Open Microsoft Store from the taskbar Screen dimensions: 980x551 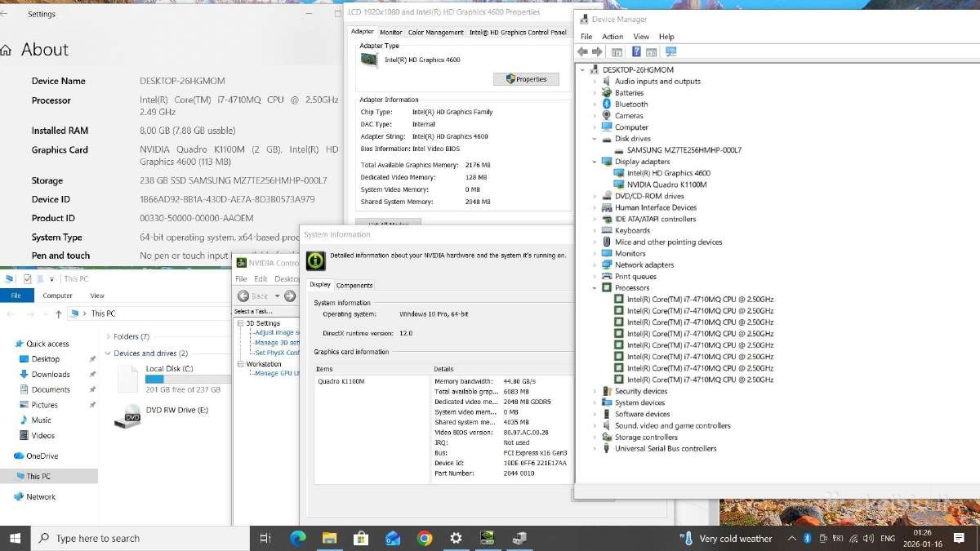coord(361,538)
